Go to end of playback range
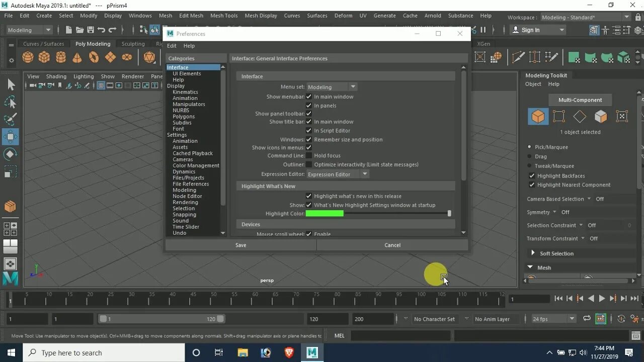 coord(634,299)
